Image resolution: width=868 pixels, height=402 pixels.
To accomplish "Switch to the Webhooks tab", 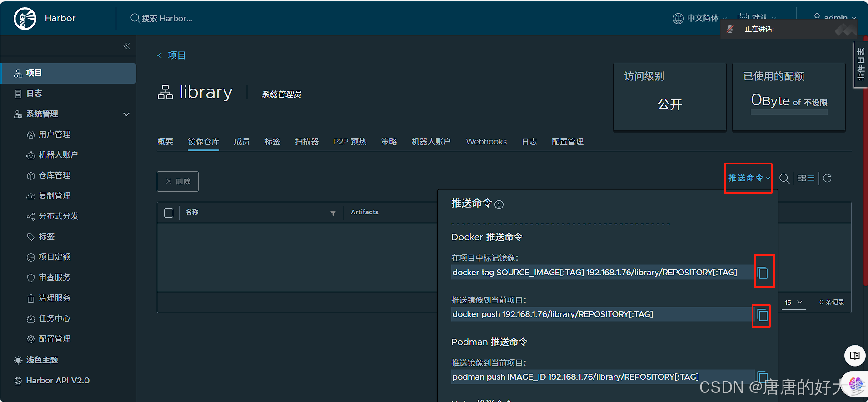I will tap(486, 142).
